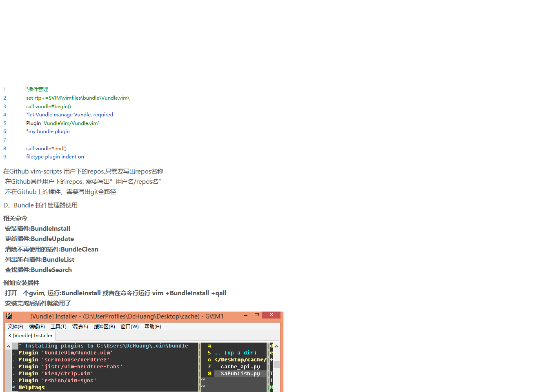Click the command '更新插件:BundleUpdate'
The width and height of the screenshot is (534, 392).
tap(40, 239)
